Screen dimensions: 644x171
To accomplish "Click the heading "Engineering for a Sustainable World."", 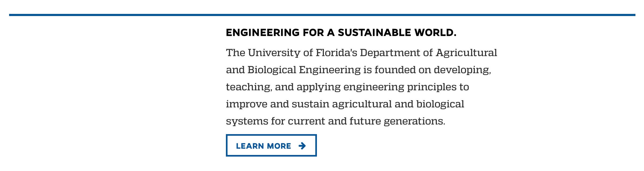I will 341,33.
